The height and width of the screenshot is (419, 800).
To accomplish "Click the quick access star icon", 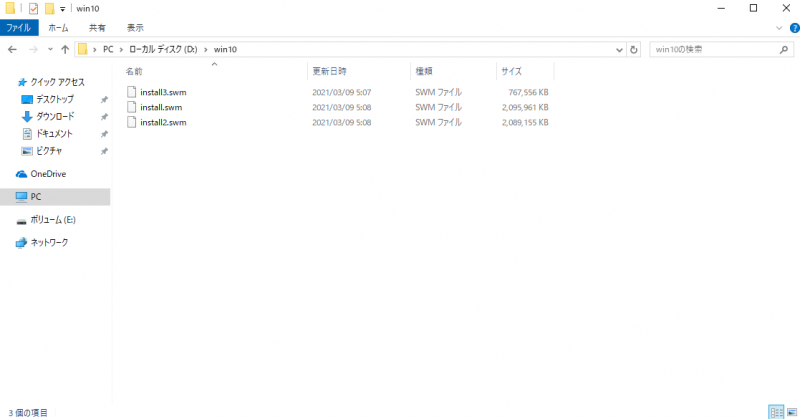I will (x=21, y=82).
